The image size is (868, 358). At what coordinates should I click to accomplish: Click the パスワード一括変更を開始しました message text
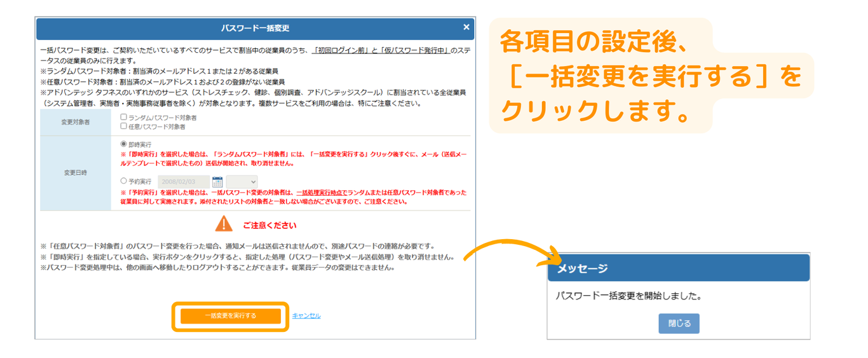(x=628, y=296)
